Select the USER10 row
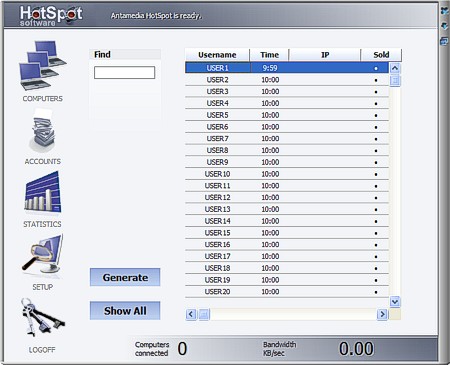Image resolution: width=450 pixels, height=365 pixels. [287, 174]
